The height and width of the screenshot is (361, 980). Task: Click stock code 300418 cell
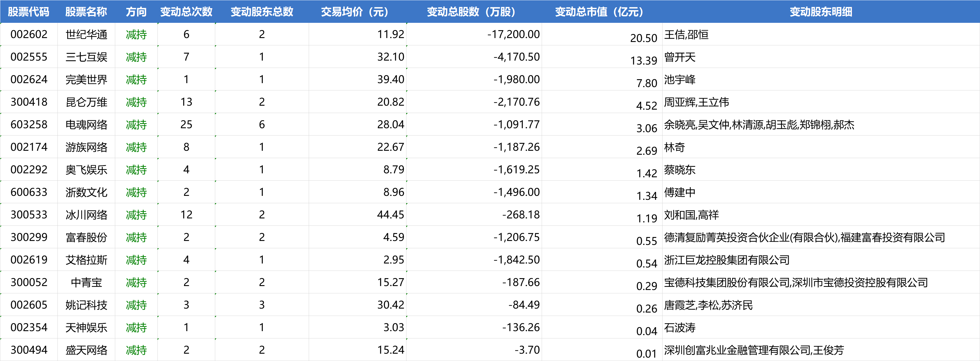(x=29, y=102)
